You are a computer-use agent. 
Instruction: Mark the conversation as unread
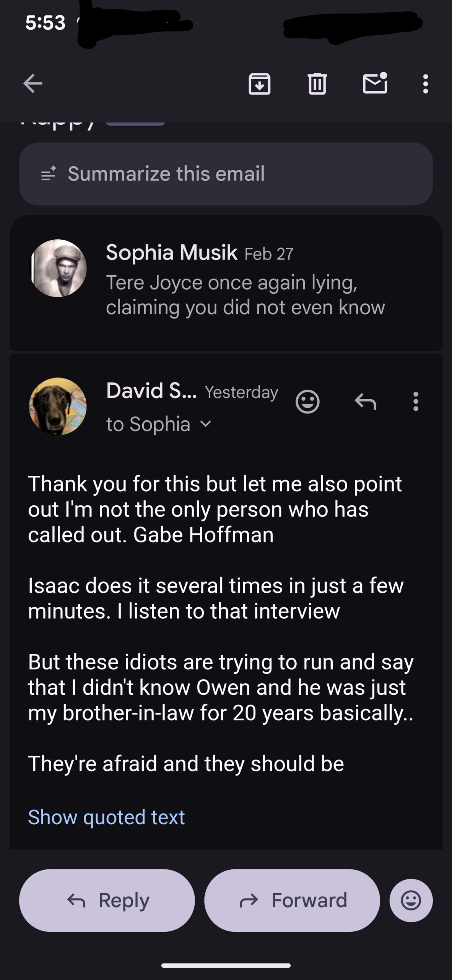375,83
